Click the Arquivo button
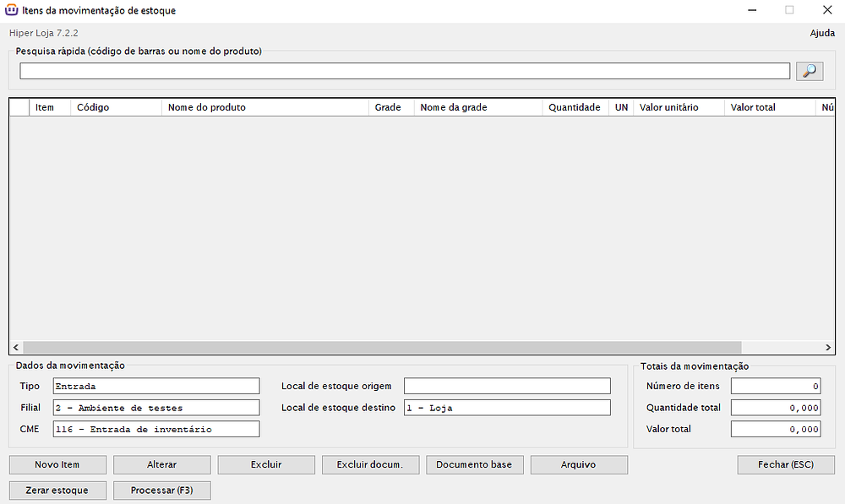This screenshot has height=504, width=845. click(x=579, y=464)
